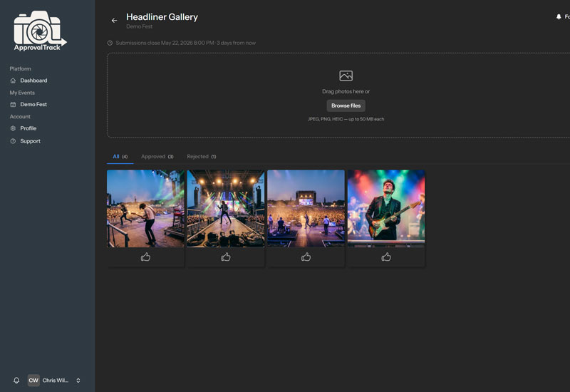Click the Demo Fest breadcrumb under title
570x392 pixels.
point(139,26)
